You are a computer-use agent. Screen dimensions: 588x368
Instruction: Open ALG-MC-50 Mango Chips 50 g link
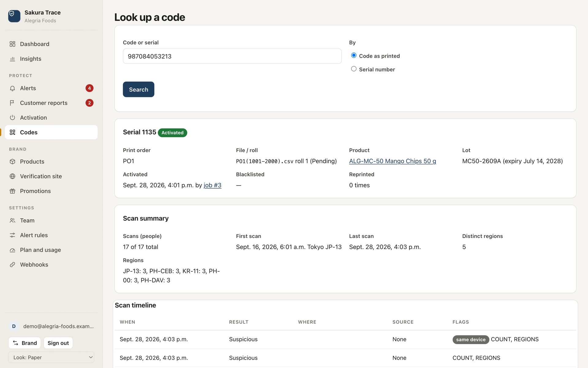[x=393, y=161]
